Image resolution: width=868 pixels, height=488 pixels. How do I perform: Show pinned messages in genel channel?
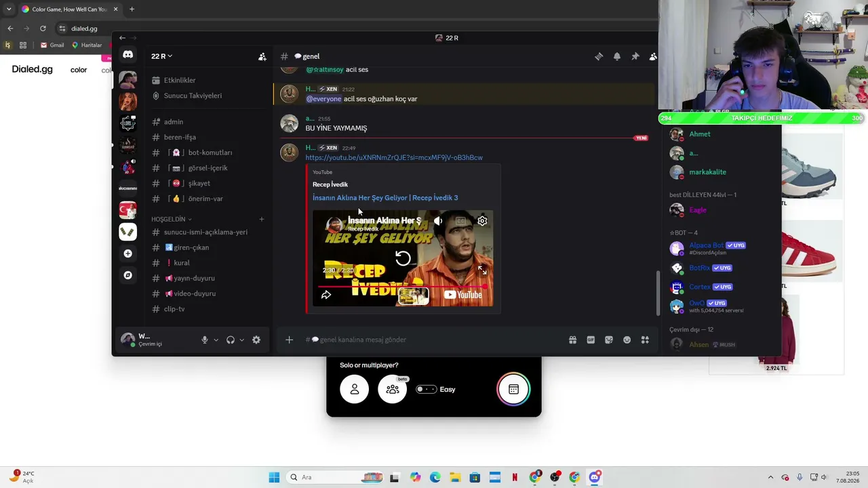click(x=635, y=56)
